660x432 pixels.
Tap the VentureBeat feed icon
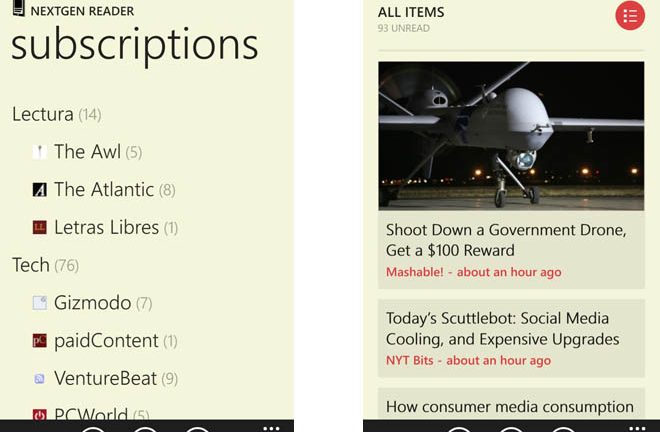[40, 379]
